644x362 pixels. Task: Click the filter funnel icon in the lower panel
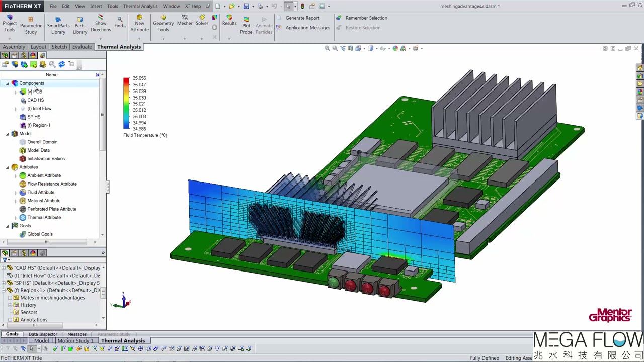5,260
